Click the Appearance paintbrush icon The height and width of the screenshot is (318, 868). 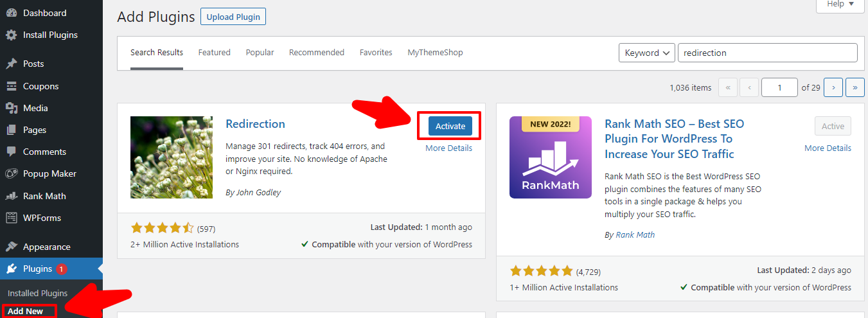point(11,247)
